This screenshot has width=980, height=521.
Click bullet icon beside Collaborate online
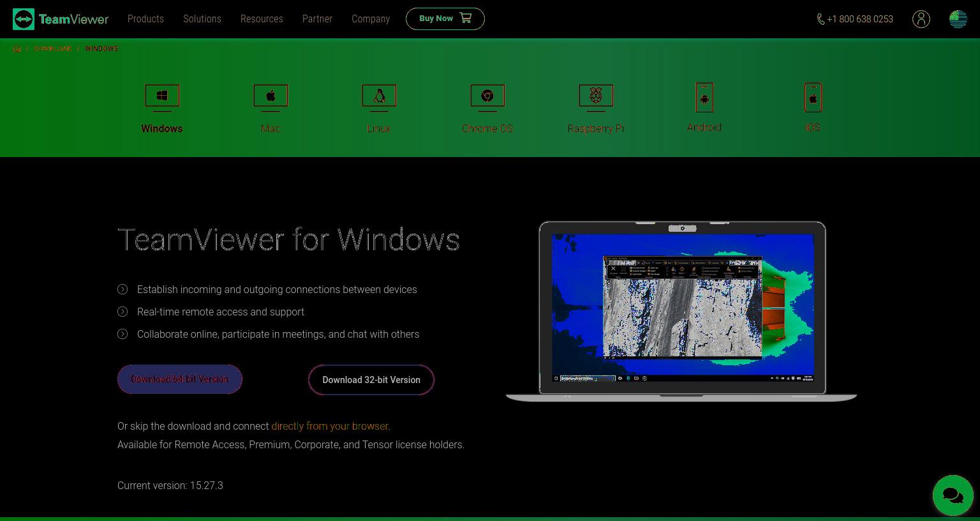coord(122,334)
